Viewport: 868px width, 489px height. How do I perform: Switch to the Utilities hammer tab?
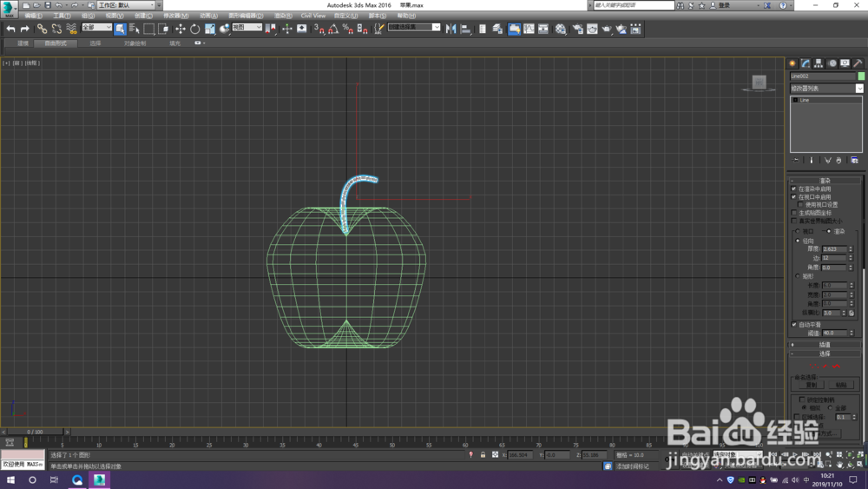click(x=858, y=63)
